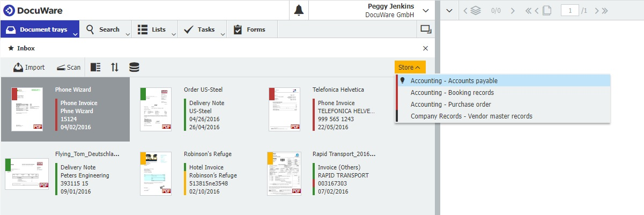
Task: Select the Telefonica Helvetica document thumbnail
Action: 284,109
